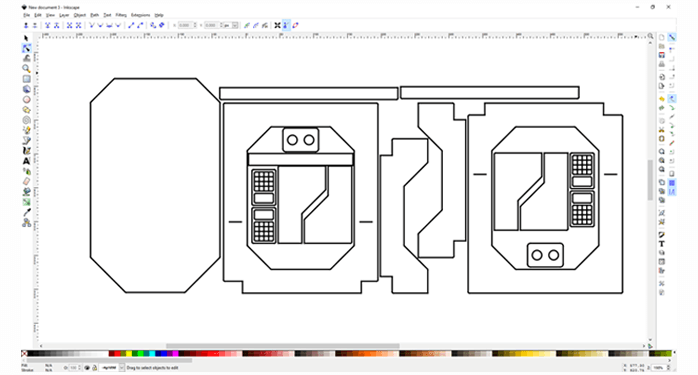Open the Path menu
The image size is (698, 375).
94,15
